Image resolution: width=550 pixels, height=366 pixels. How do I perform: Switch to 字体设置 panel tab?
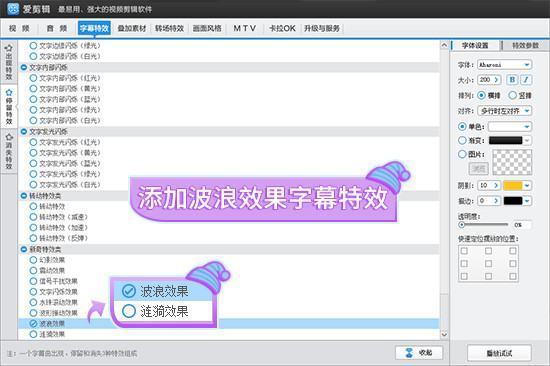point(475,46)
